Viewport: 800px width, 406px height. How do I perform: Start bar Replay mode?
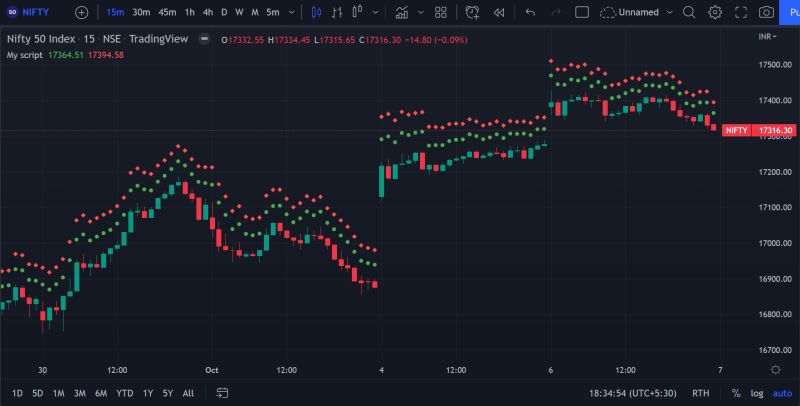coord(499,12)
